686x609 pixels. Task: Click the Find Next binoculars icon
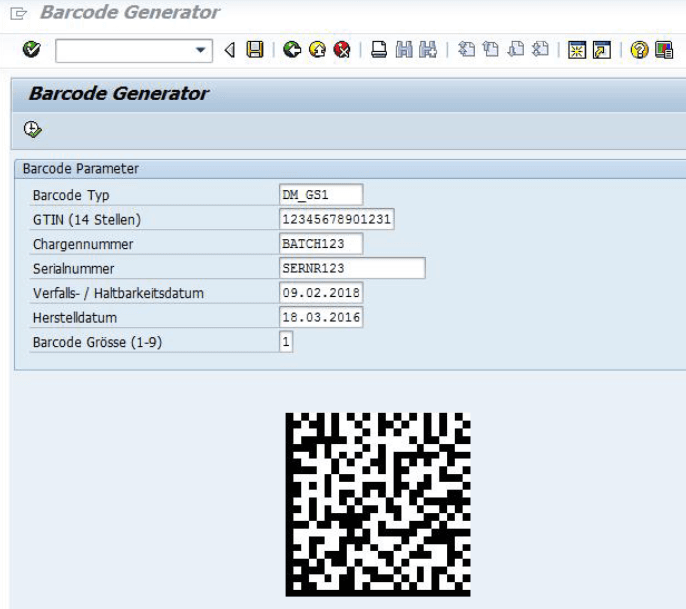click(428, 49)
